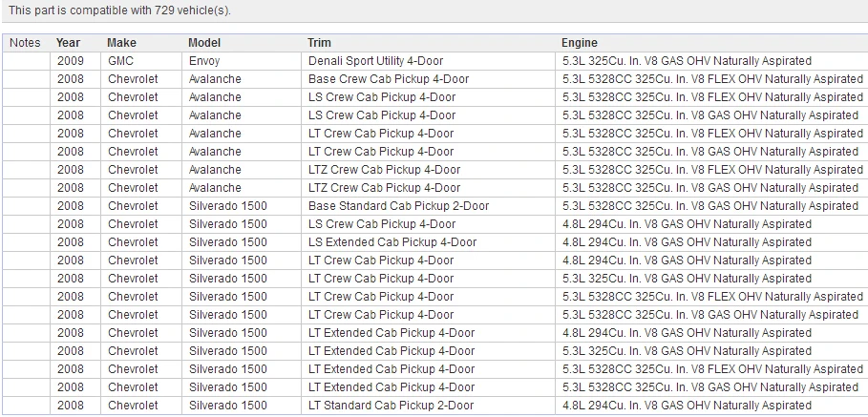868x417 pixels.
Task: Select engine cell of Base Standard Cab row
Action: [x=710, y=206]
